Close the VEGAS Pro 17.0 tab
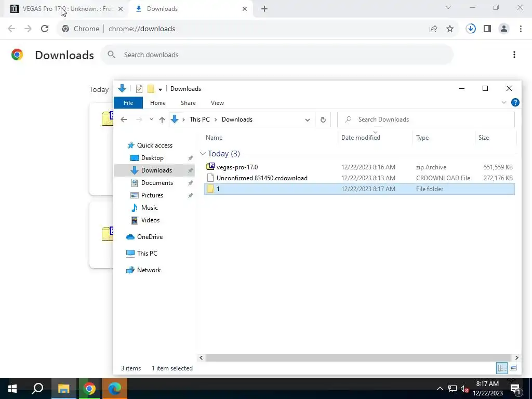The height and width of the screenshot is (399, 532). [121, 9]
